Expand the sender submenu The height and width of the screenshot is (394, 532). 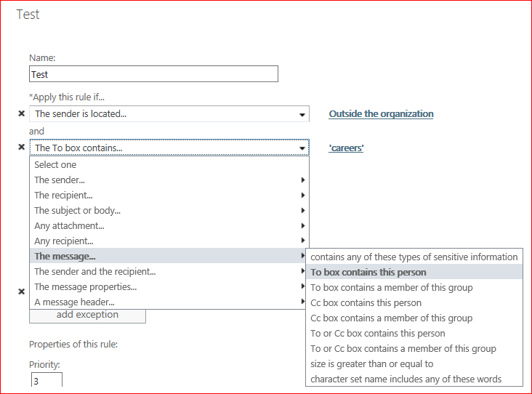point(169,180)
